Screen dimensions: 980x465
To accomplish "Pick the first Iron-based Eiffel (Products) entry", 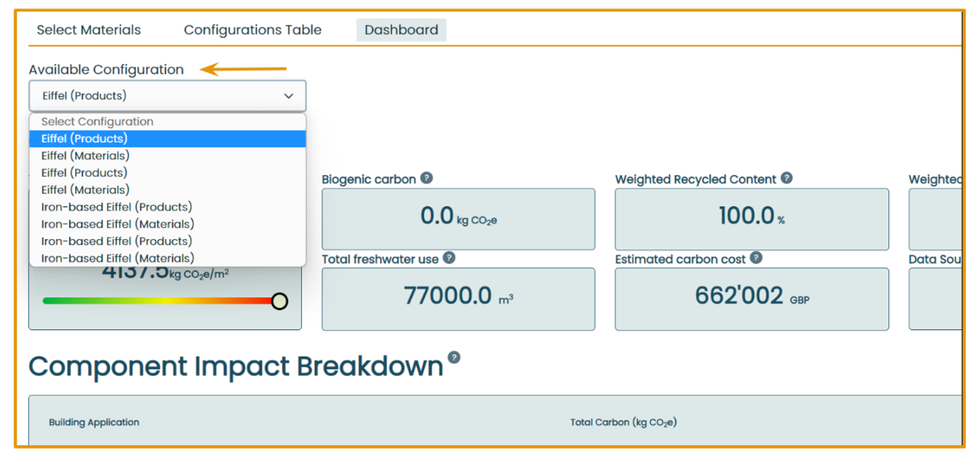I will coord(117,207).
